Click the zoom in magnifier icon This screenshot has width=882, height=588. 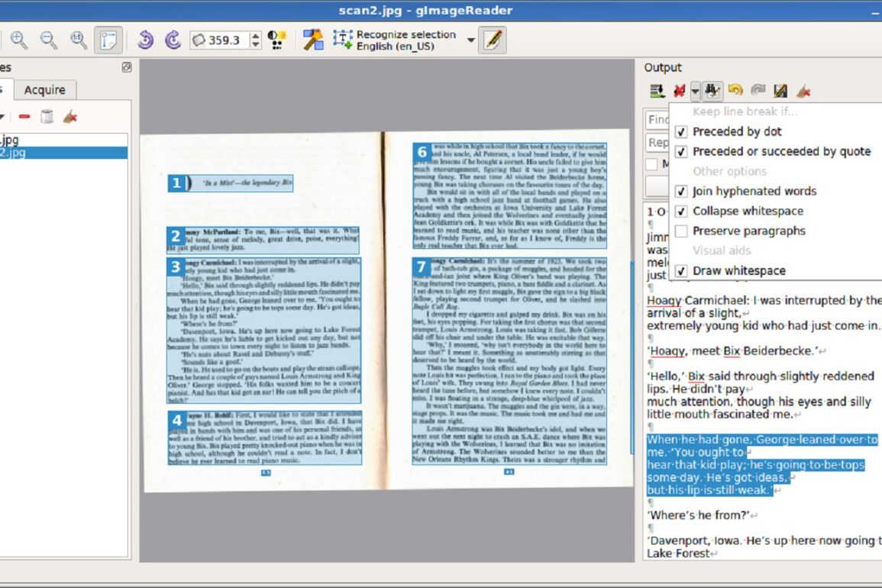point(19,40)
